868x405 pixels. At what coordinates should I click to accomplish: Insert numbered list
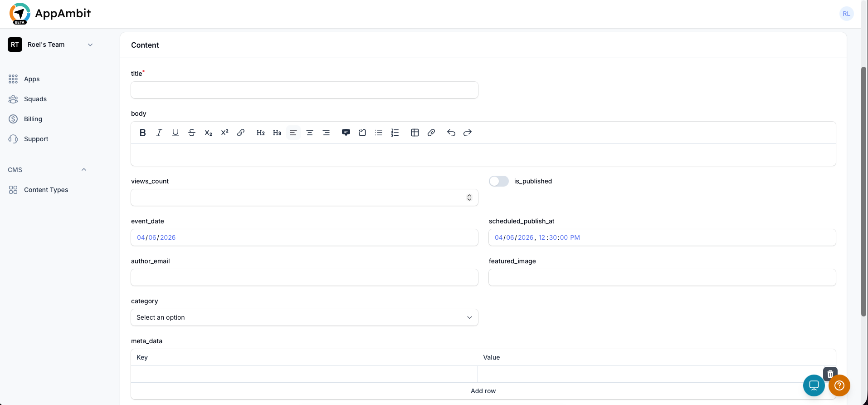[x=395, y=133]
